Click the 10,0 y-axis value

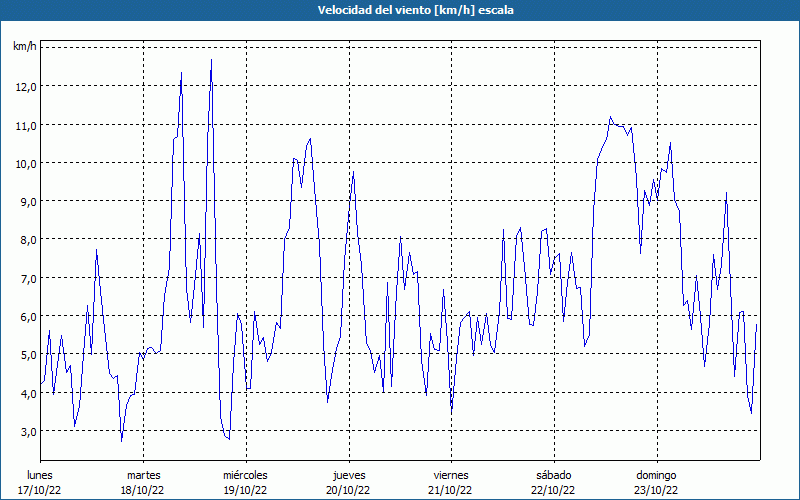(26, 163)
